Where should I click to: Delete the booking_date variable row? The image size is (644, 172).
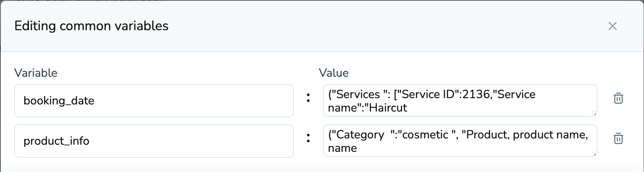click(x=618, y=99)
